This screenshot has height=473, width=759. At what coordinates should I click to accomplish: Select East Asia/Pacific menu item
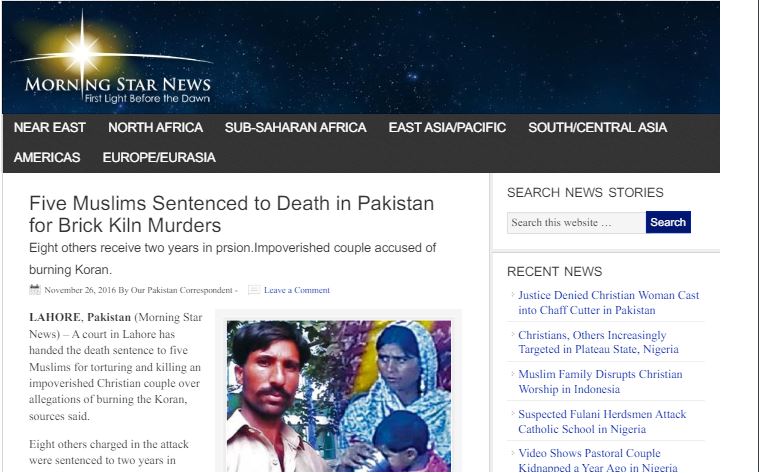(447, 127)
